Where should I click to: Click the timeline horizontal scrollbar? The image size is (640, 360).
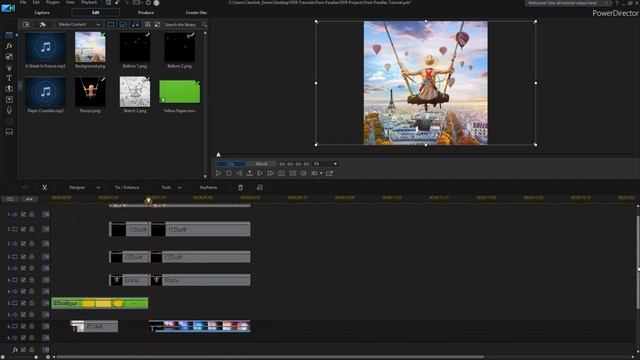coord(269,357)
